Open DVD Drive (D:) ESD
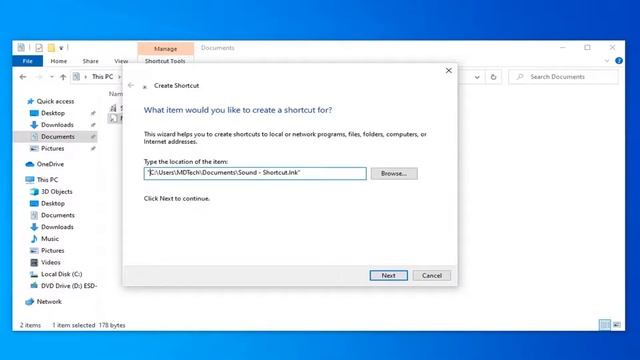 69,286
